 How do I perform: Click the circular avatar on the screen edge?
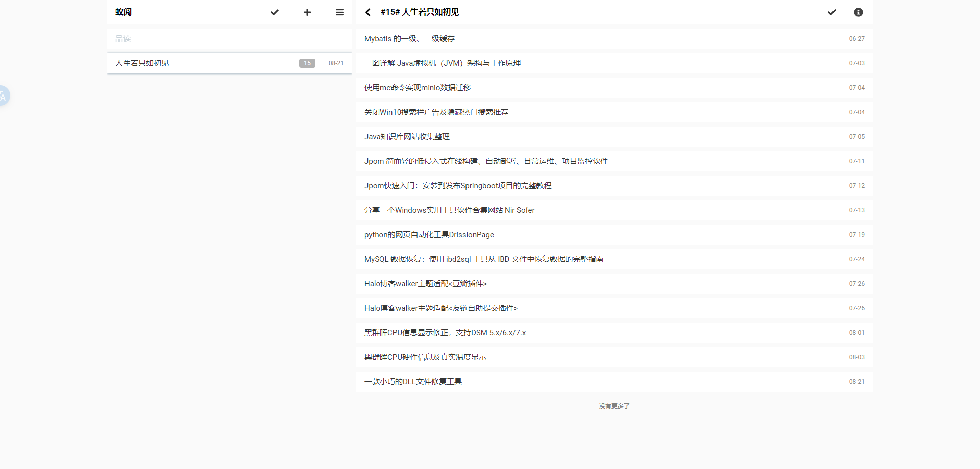(3, 95)
